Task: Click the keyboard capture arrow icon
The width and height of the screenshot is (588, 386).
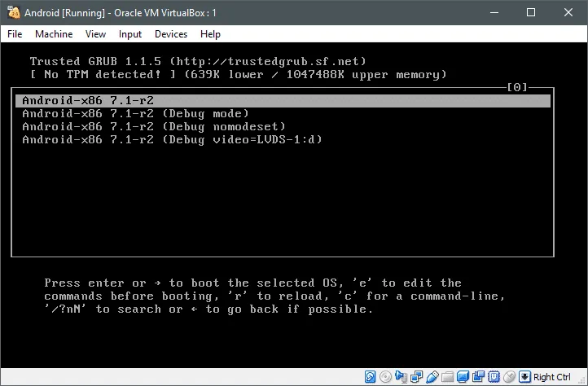Action: tap(524, 376)
